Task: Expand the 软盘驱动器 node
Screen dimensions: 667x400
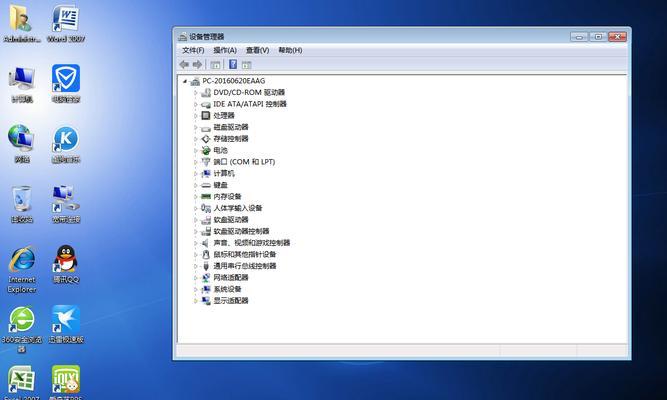Action: click(x=196, y=220)
